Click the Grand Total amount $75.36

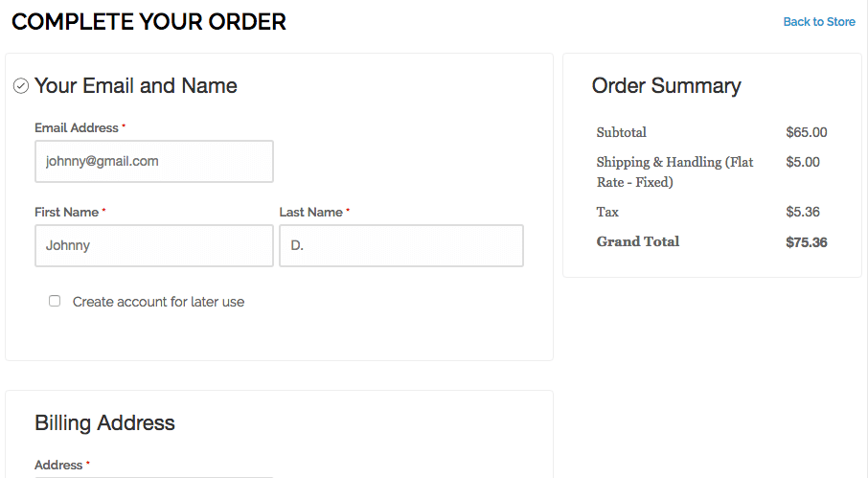(x=806, y=242)
